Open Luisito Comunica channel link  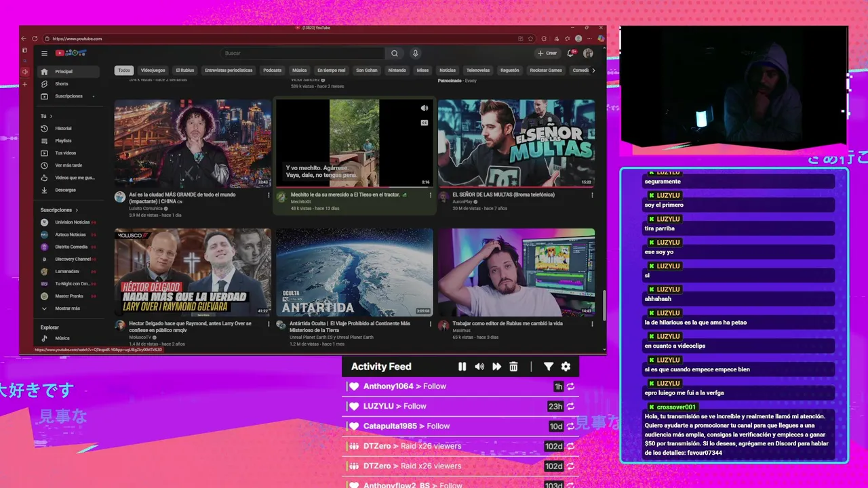pos(145,209)
